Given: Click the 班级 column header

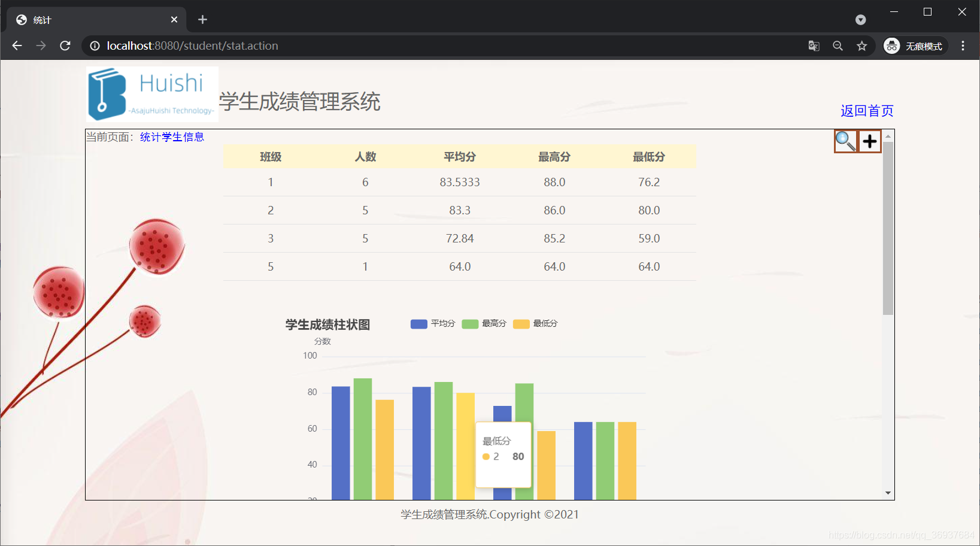Looking at the screenshot, I should tap(271, 157).
